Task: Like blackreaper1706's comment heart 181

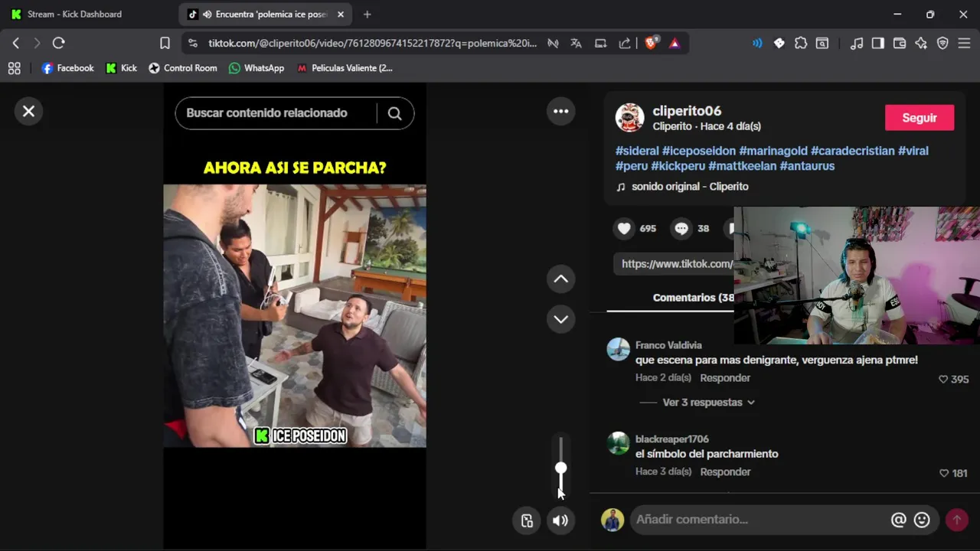Action: tap(943, 473)
